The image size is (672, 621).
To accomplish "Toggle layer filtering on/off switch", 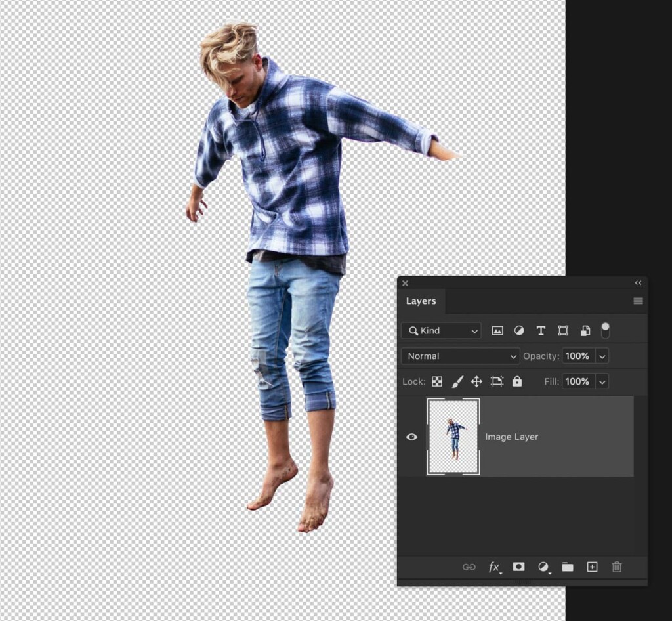I will point(605,330).
